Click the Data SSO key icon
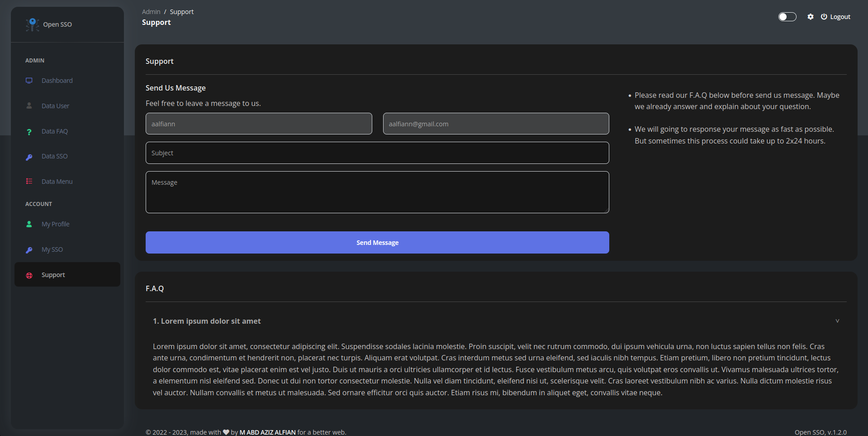 coord(29,157)
